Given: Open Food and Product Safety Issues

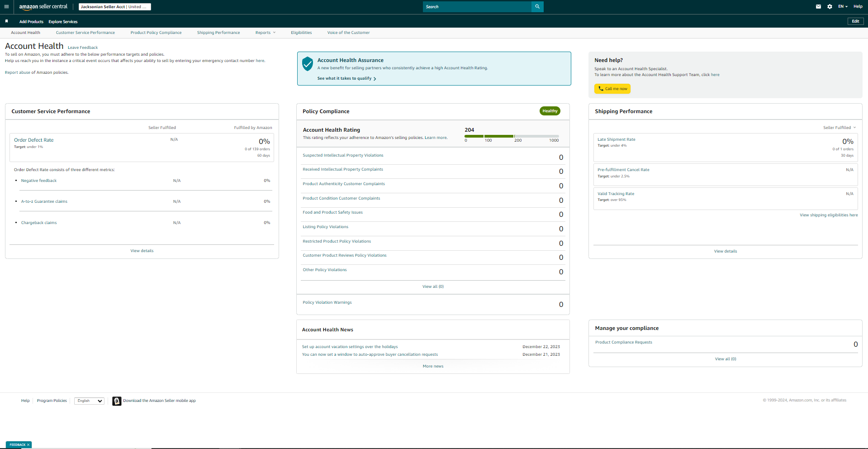Looking at the screenshot, I should (x=332, y=212).
